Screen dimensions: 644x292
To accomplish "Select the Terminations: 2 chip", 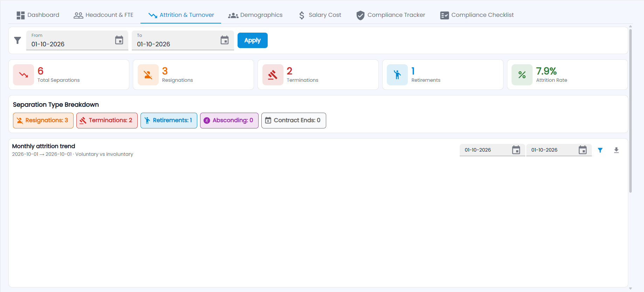I will [107, 120].
